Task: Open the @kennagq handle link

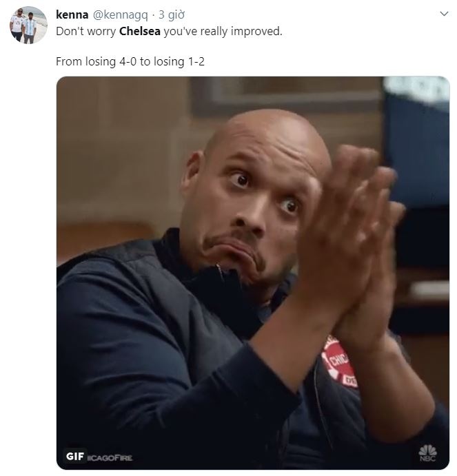Action: [121, 15]
